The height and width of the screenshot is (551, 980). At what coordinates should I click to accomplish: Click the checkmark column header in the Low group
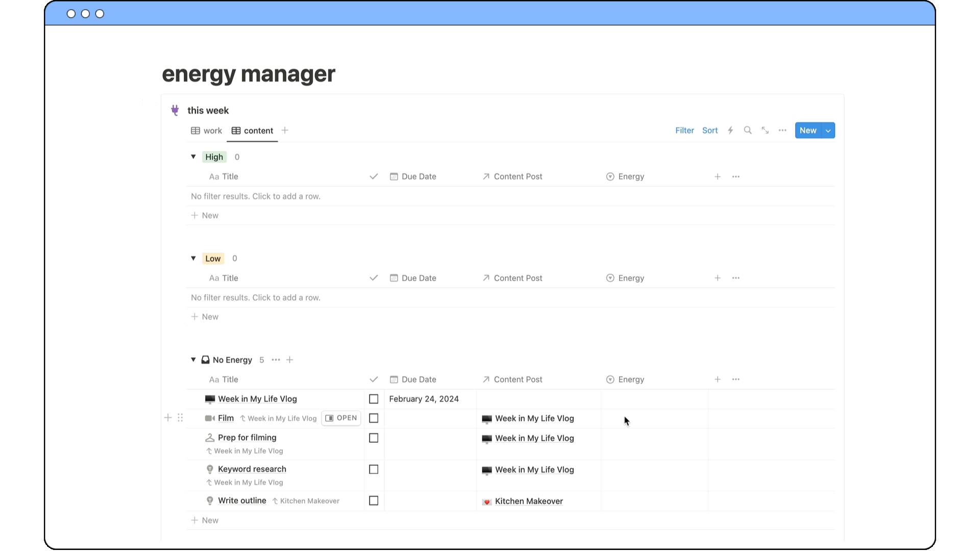pyautogui.click(x=374, y=278)
